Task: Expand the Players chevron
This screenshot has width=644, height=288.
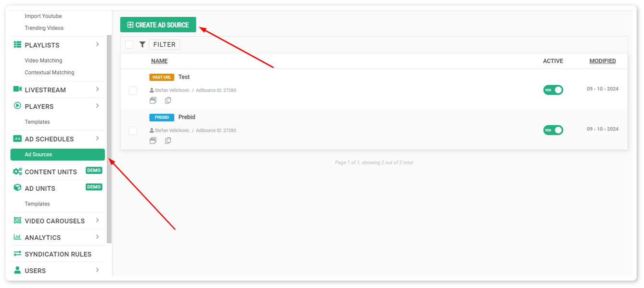Action: point(97,106)
